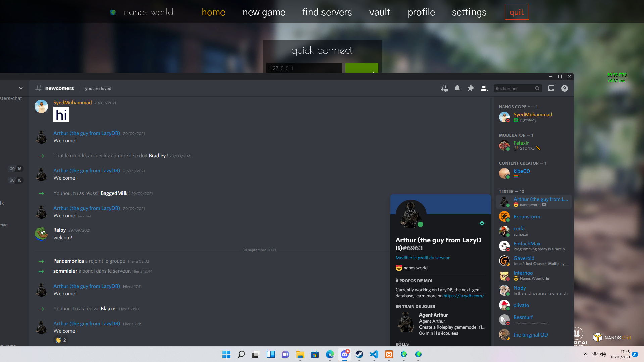The image size is (644, 362).
Task: Expand the TESTER — 10 member group
Action: coord(511,191)
